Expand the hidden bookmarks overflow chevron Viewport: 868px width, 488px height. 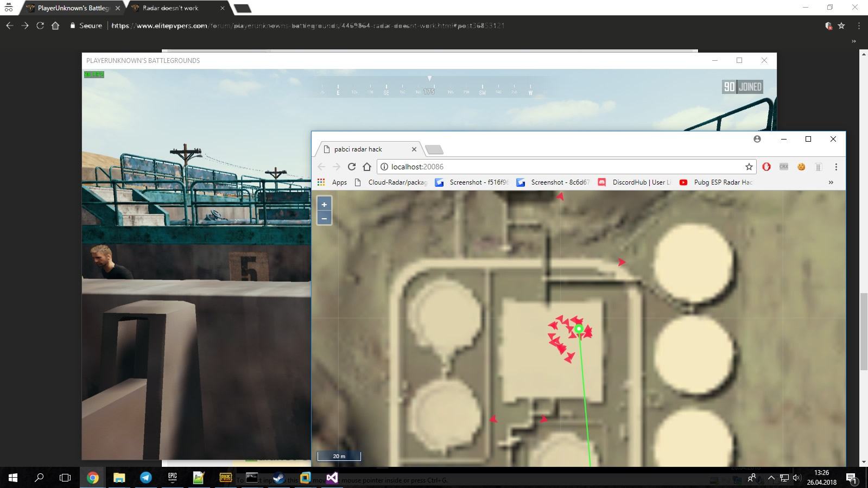click(831, 182)
